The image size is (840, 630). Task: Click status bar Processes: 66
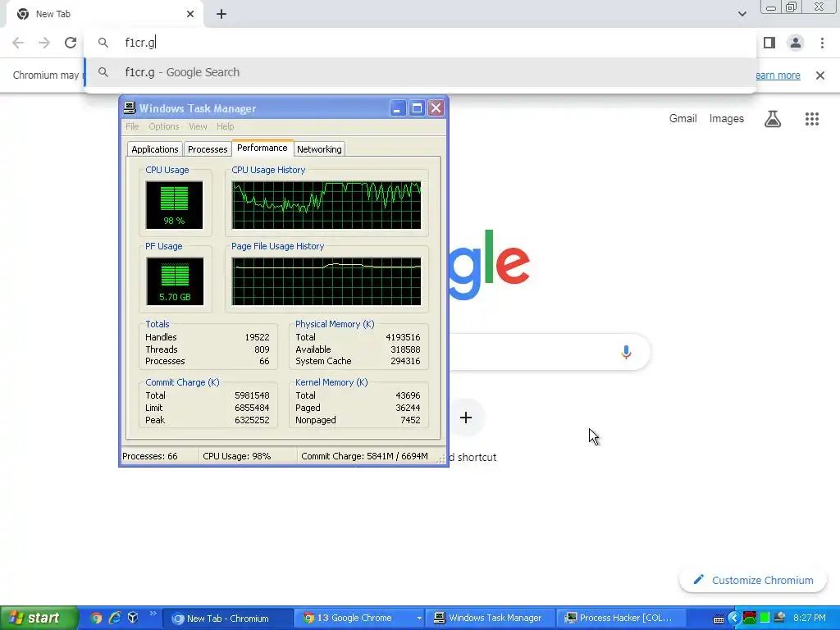tap(150, 456)
